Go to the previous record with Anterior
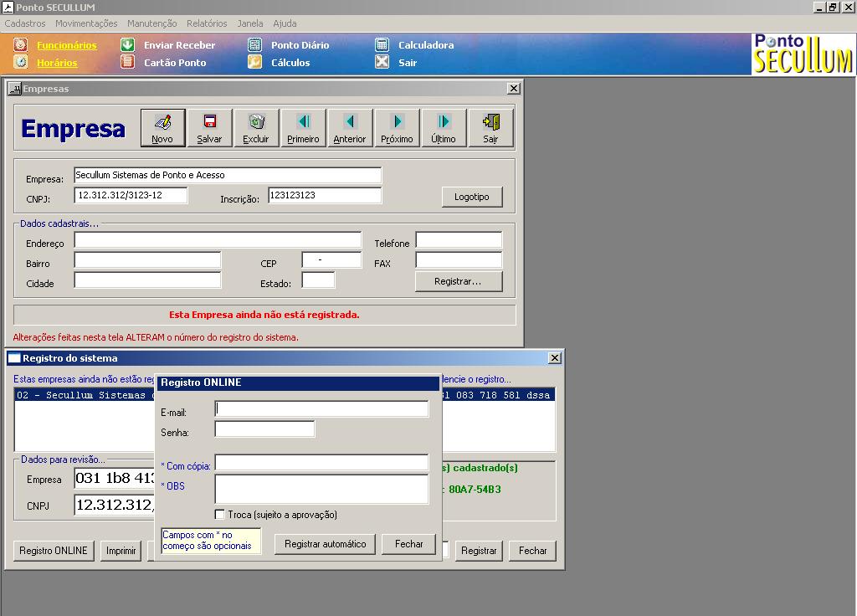857x616 pixels. (x=350, y=128)
